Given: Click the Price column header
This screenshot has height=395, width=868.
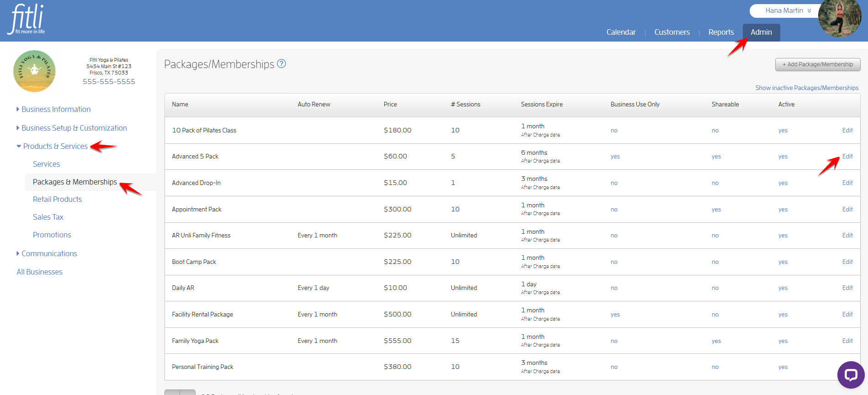Looking at the screenshot, I should (x=390, y=104).
